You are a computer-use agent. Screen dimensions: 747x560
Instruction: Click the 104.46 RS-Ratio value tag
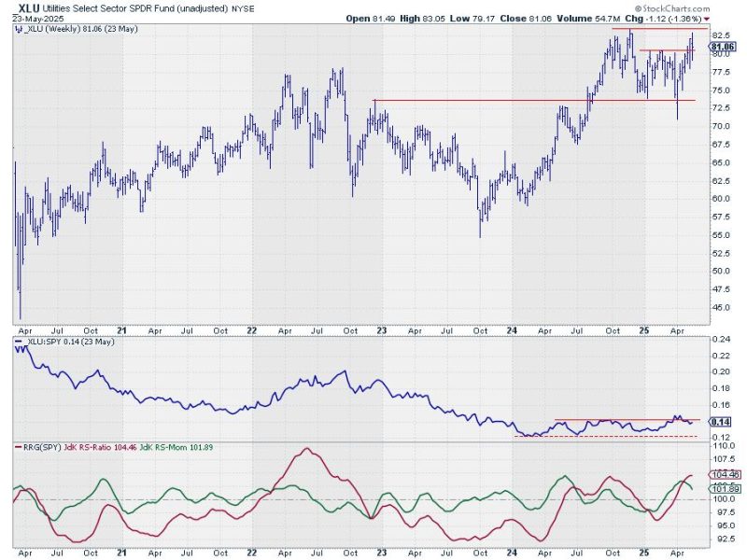pos(725,475)
